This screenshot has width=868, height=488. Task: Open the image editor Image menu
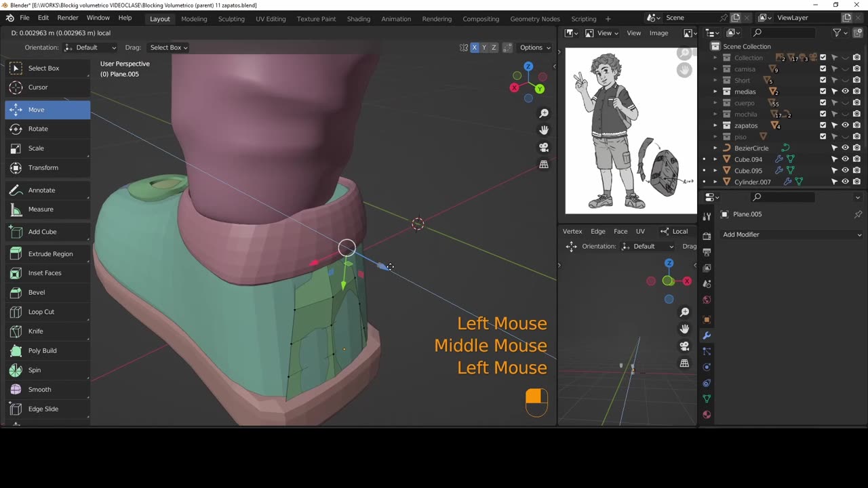point(658,33)
